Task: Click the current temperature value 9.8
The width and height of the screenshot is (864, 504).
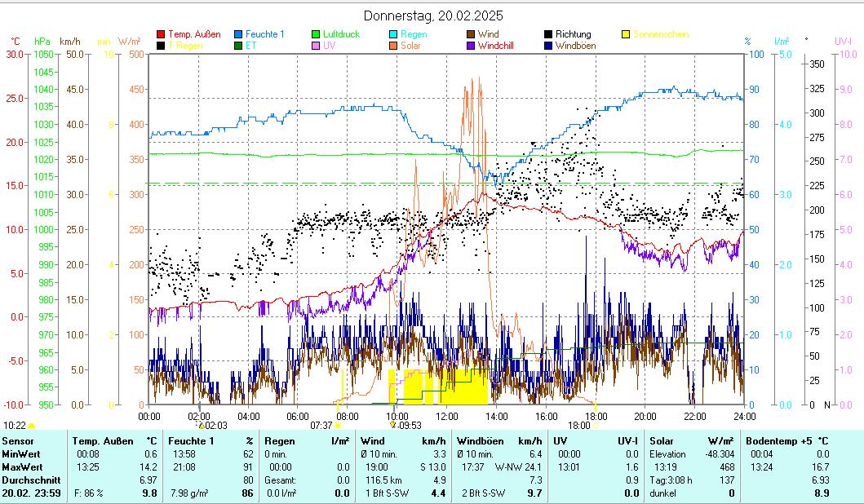Action: tap(150, 493)
